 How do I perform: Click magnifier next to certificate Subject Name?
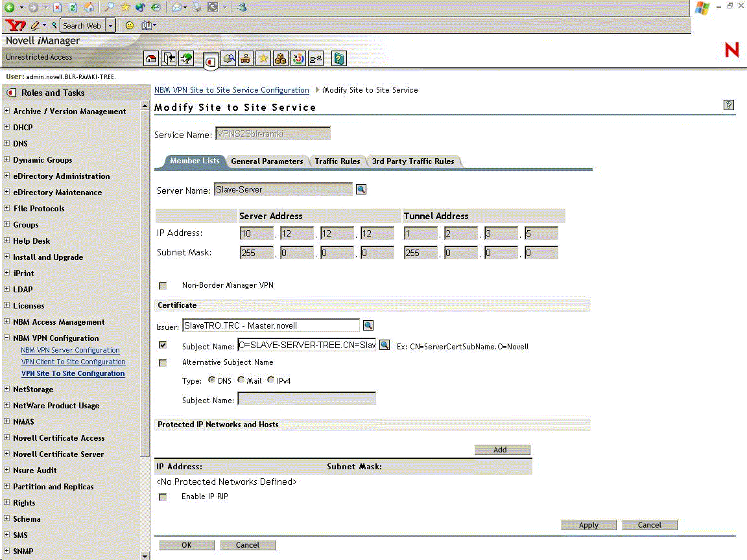tap(385, 345)
